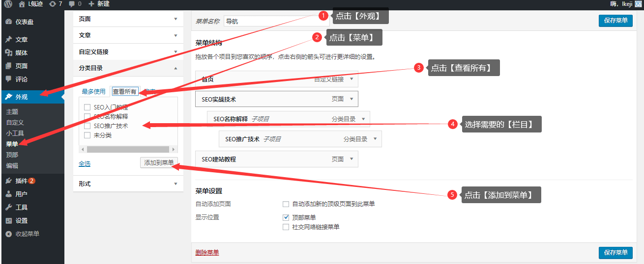Click the user avatar icon beside Ikeji
This screenshot has height=264, width=644.
click(638, 4)
